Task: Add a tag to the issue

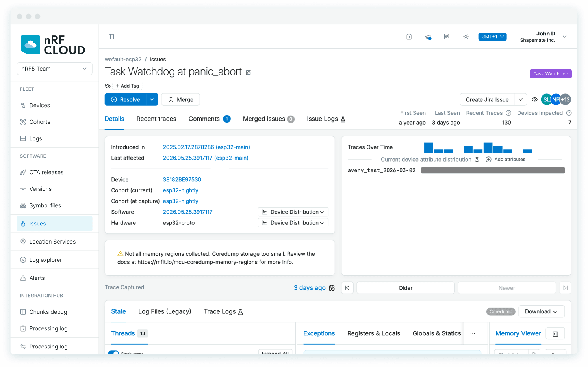Action: [x=128, y=86]
